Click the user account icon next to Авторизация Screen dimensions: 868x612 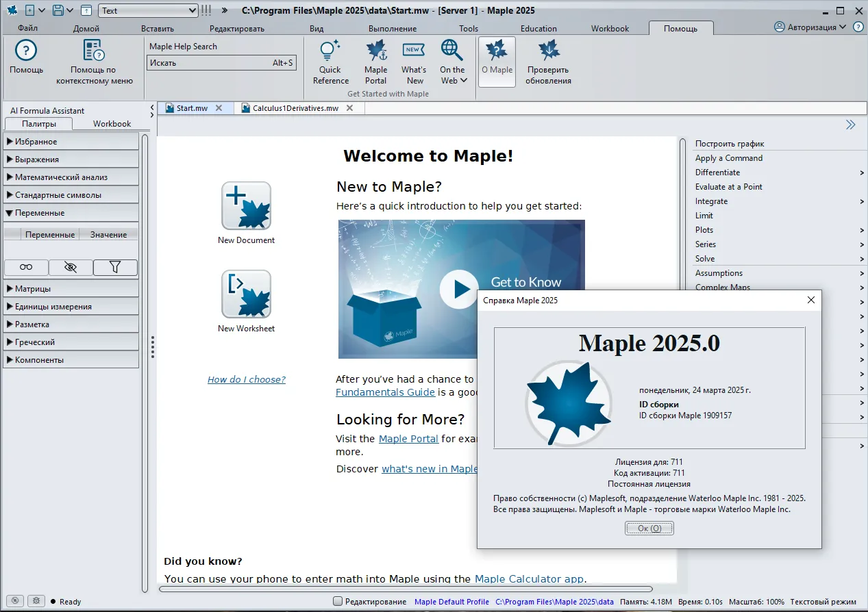click(x=780, y=27)
